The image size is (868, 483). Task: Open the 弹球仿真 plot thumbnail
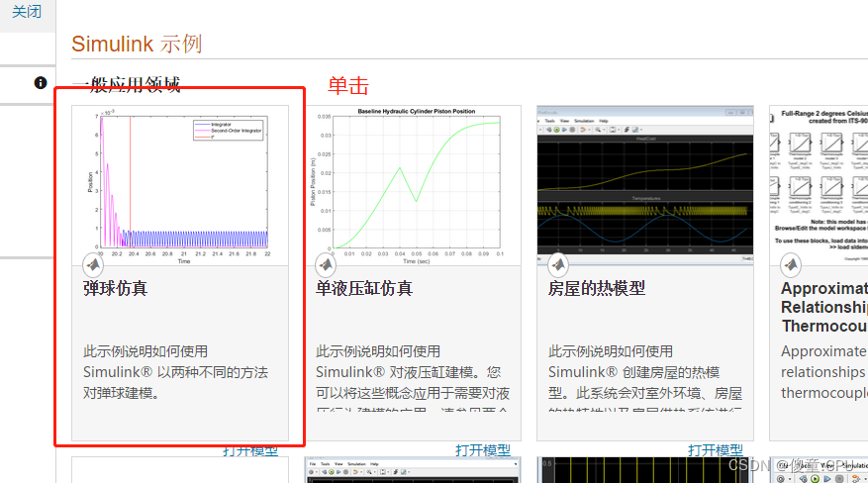[180, 185]
